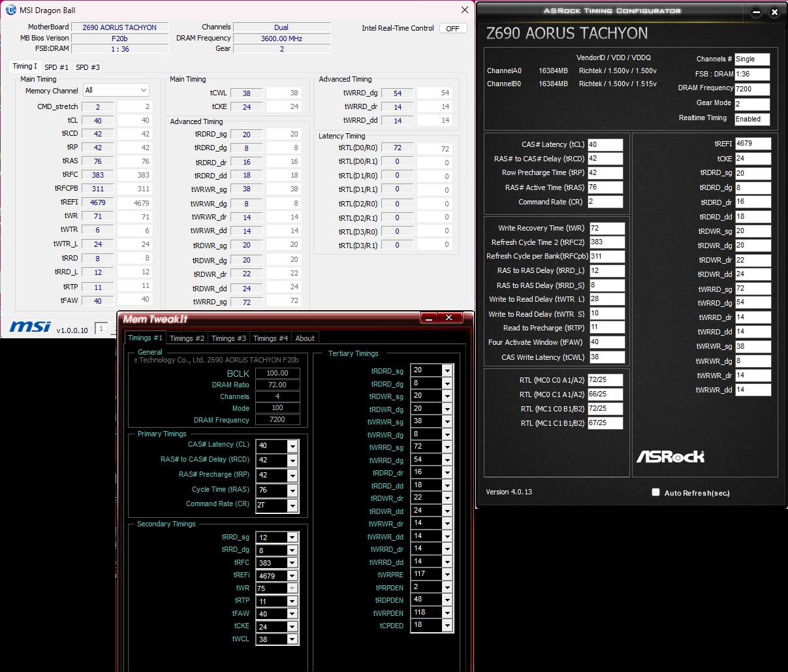This screenshot has width=788, height=672.
Task: Click the MotherBoard field Z690 AORUS TACHYON
Action: coord(119,27)
